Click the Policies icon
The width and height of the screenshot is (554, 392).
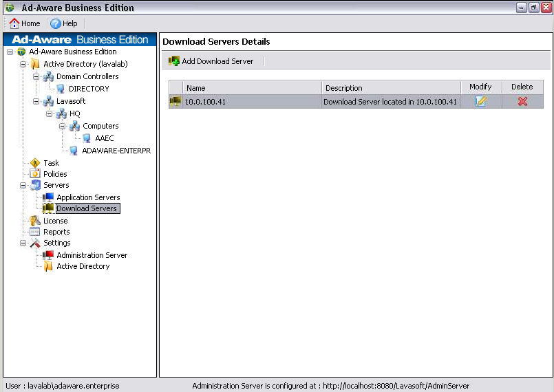click(35, 174)
